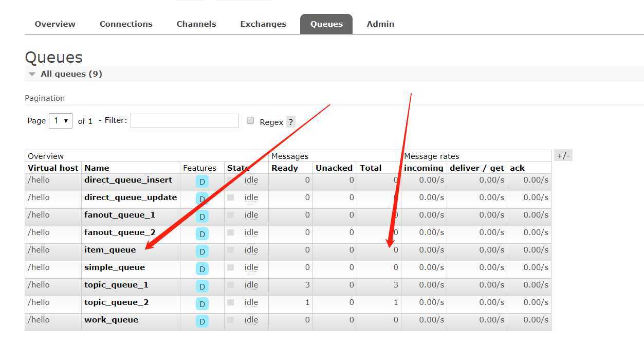Switch to the Connections tab

126,24
